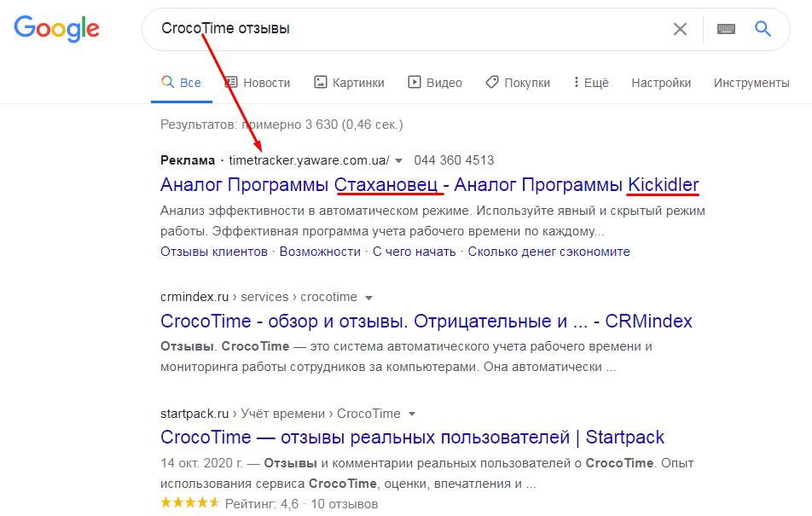Open the CRMindex CrocoTime review result
Image resolution: width=812 pixels, height=516 pixels.
[x=426, y=322]
